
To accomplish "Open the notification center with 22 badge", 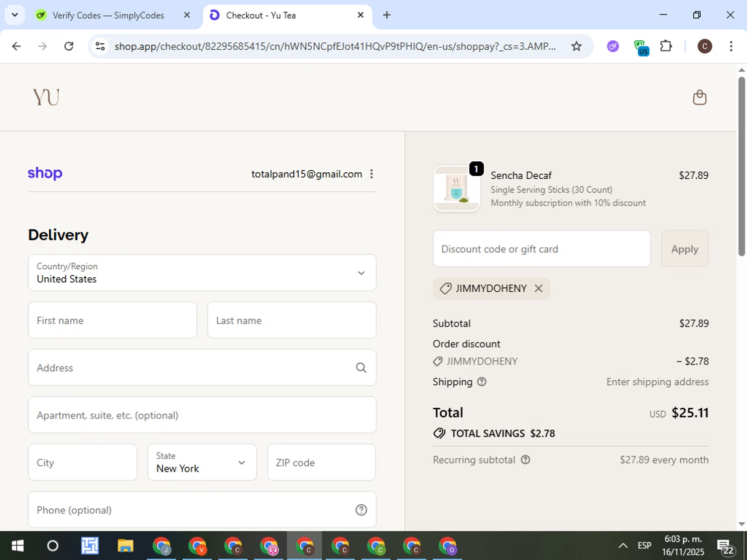I will tap(725, 547).
